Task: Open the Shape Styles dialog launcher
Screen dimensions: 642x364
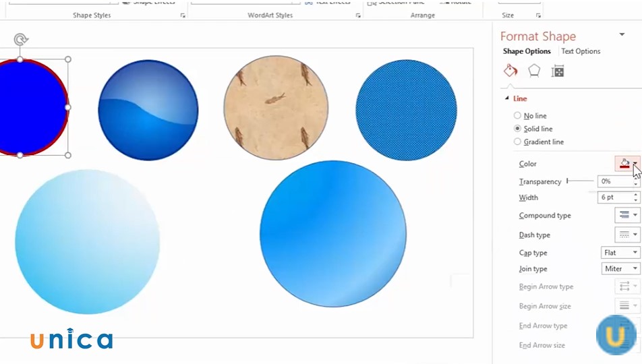Action: 183,16
